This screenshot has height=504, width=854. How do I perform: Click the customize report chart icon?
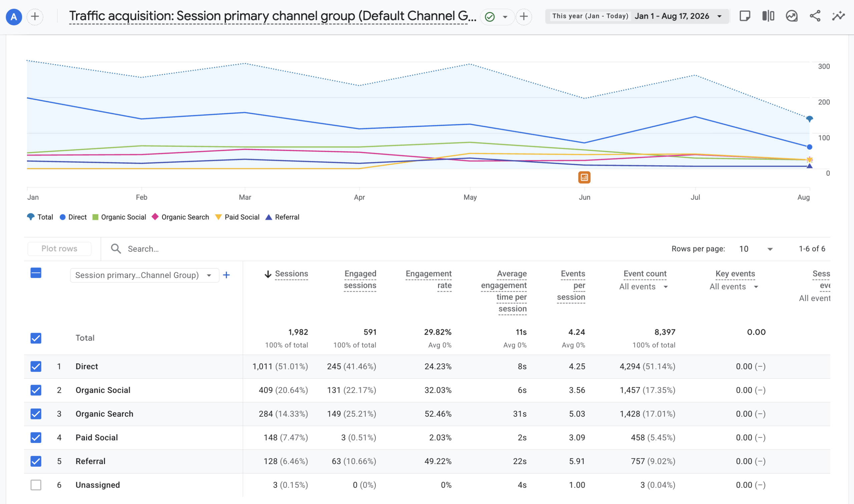point(792,16)
